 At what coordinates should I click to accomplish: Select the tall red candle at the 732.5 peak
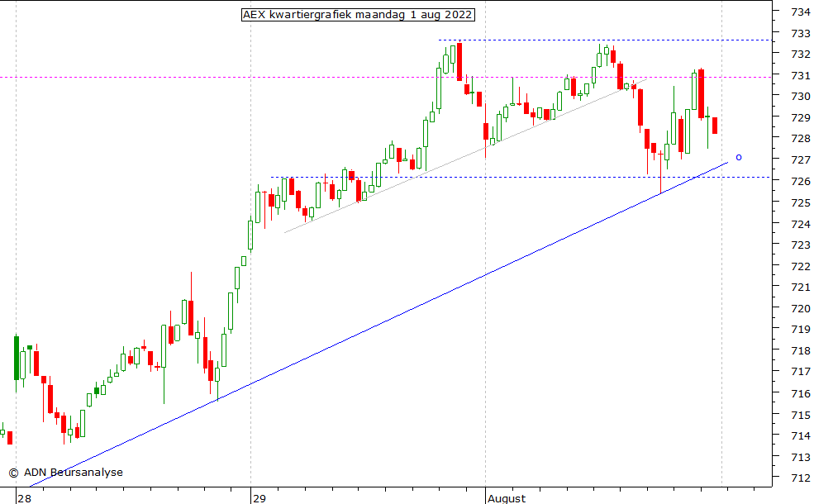[x=459, y=61]
